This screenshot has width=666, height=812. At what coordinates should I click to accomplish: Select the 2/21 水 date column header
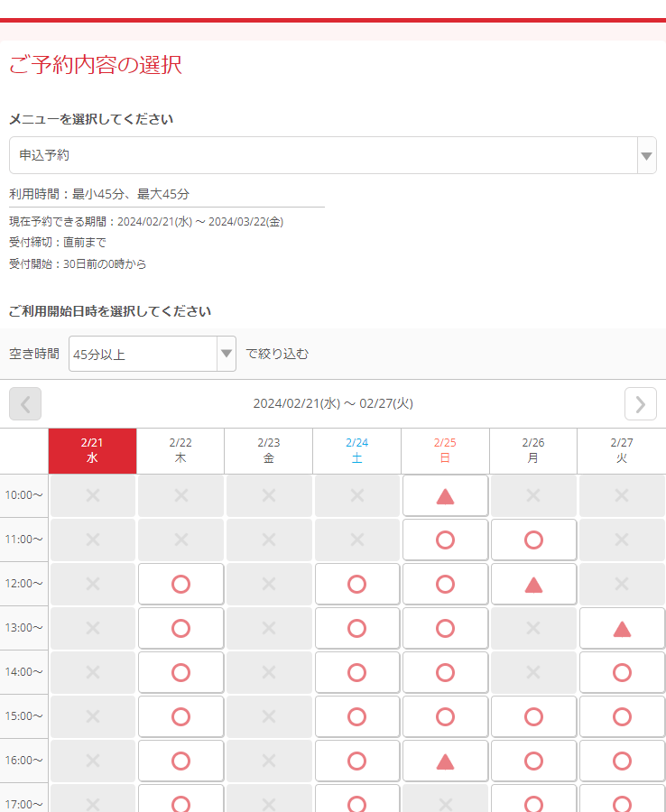[x=92, y=450]
